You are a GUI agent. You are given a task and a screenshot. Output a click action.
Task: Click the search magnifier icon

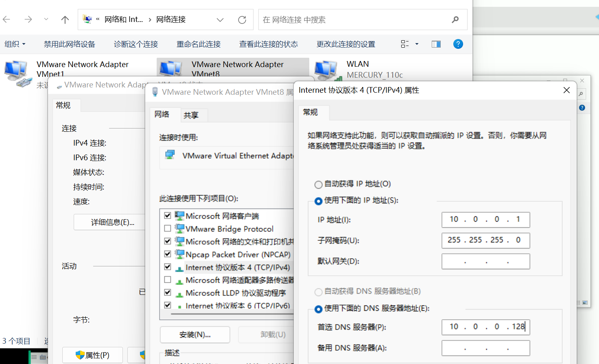pyautogui.click(x=455, y=20)
